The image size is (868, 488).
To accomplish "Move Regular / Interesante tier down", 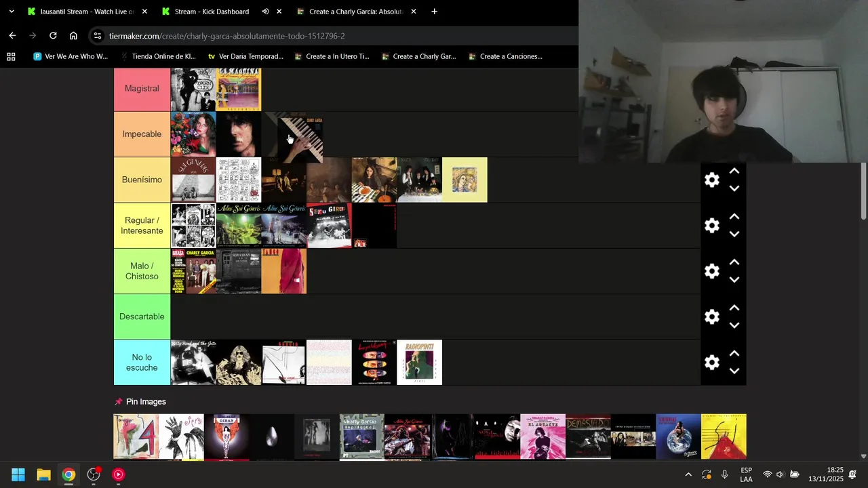I will (x=734, y=234).
